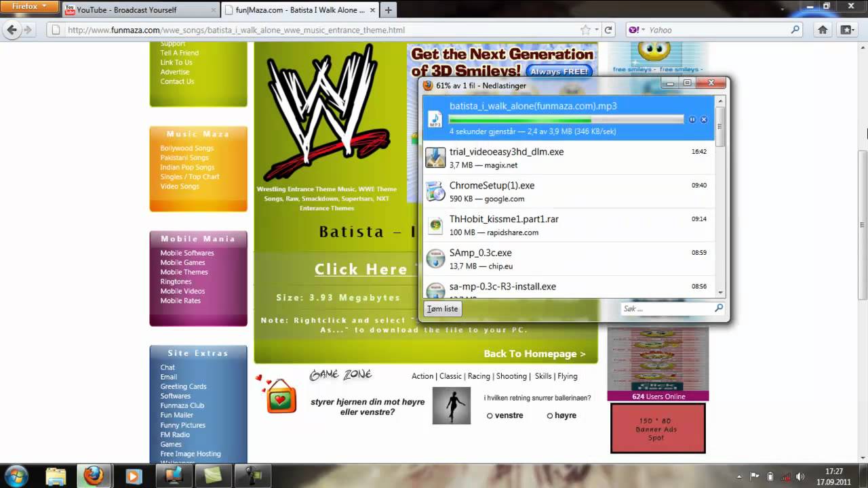Click the Tøm liste button
Viewport: 868px width, 488px height.
(443, 308)
